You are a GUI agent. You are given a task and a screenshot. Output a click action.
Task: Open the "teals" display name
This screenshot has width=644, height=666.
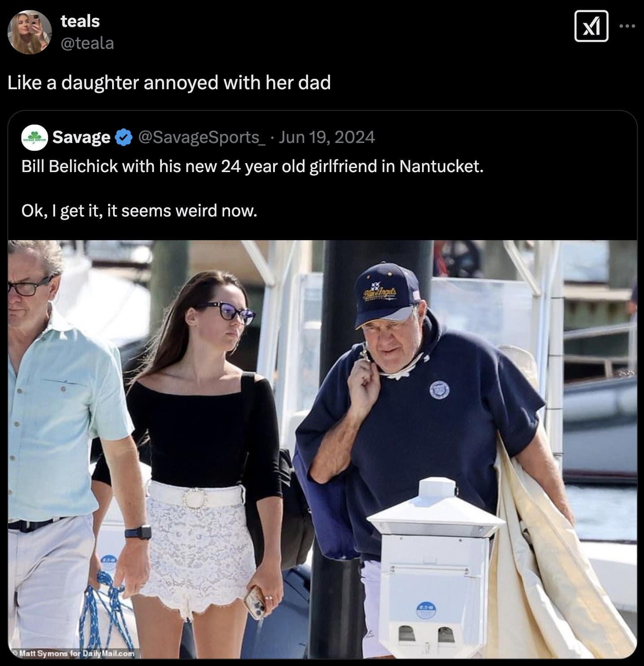pyautogui.click(x=80, y=21)
